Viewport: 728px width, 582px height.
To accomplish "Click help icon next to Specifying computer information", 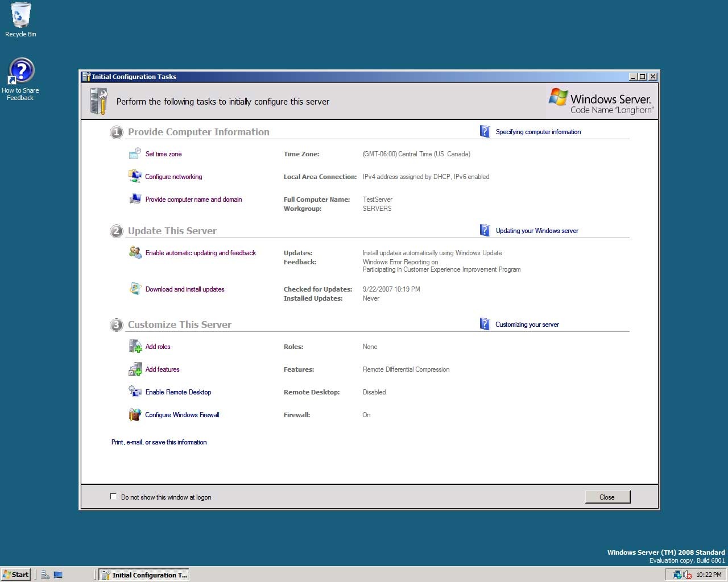I will pos(485,131).
